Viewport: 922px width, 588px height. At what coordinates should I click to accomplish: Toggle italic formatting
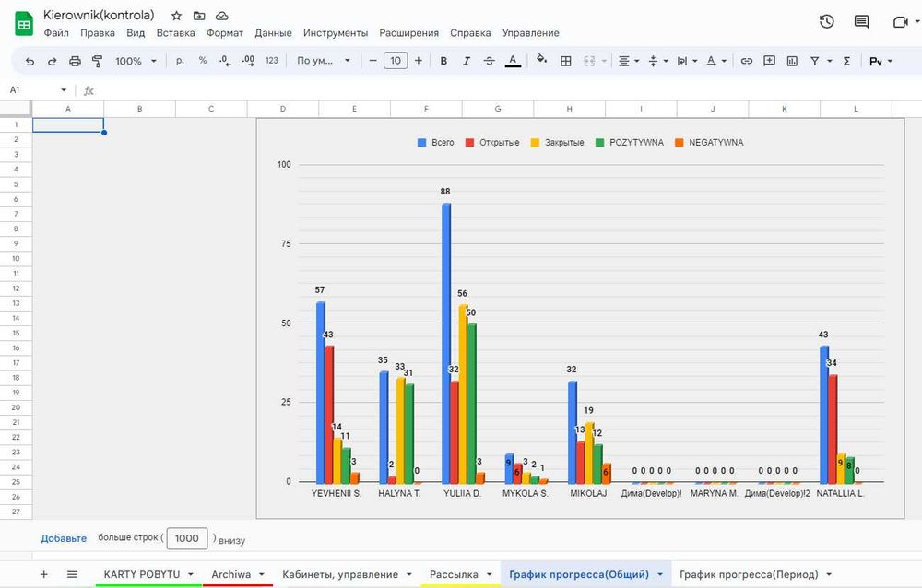[x=467, y=61]
